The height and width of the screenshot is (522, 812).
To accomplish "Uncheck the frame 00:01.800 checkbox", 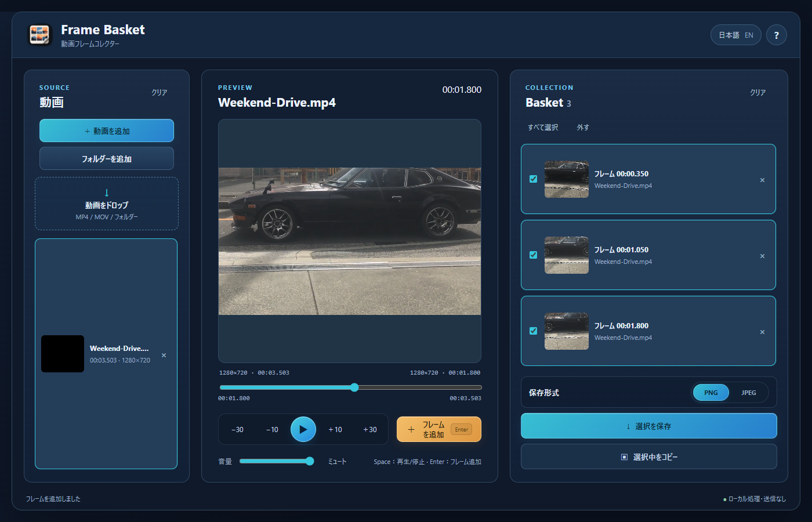I will click(x=533, y=331).
